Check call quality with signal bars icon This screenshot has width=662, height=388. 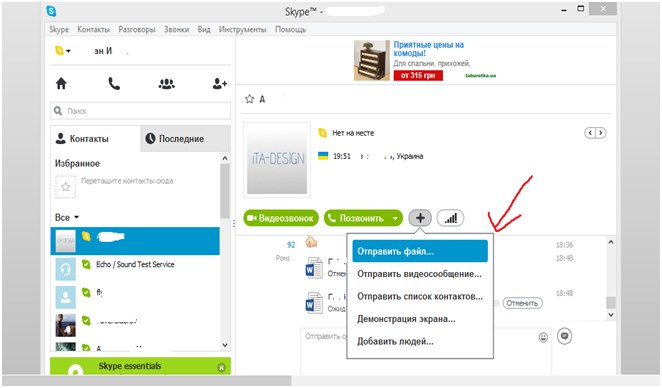(x=450, y=218)
